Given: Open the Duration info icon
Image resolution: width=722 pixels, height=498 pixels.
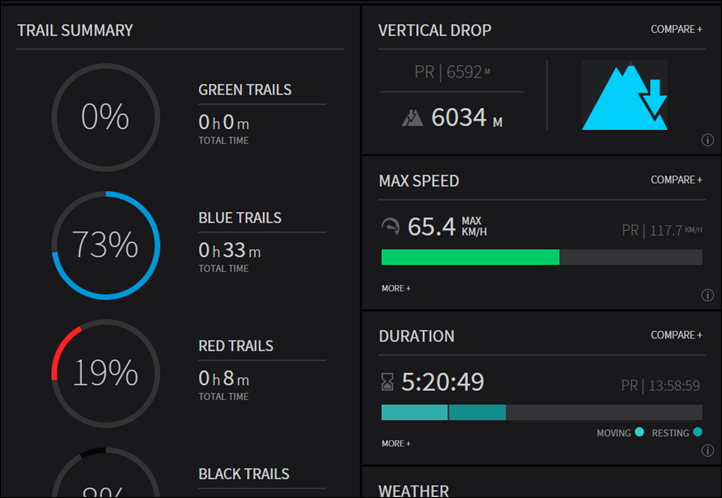Looking at the screenshot, I should coord(707,450).
